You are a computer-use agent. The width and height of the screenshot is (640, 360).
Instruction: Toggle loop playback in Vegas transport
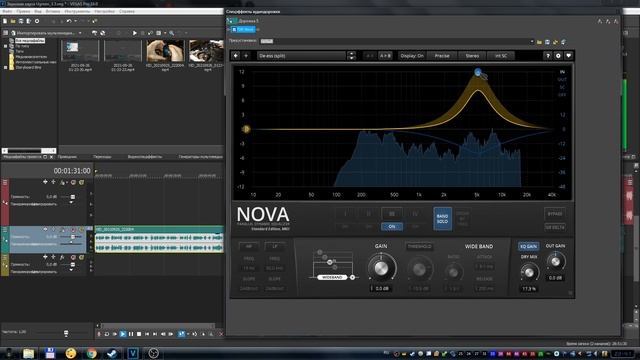[x=107, y=334]
